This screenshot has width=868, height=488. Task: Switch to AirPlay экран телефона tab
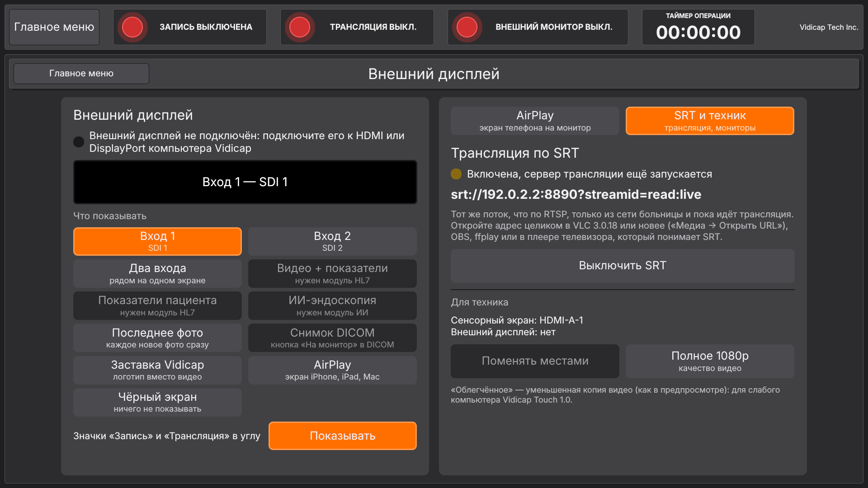[x=535, y=121]
